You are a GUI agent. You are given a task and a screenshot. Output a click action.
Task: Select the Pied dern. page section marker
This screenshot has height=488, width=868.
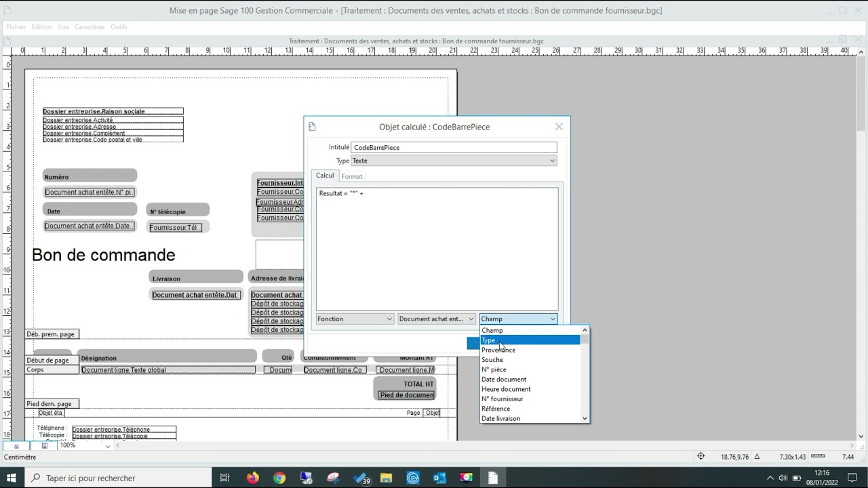52,404
